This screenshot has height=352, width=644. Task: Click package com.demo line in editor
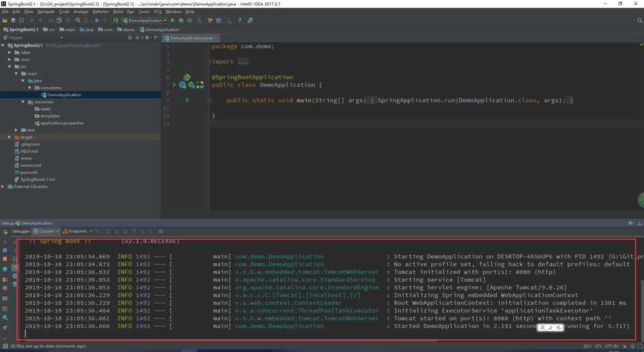click(243, 46)
